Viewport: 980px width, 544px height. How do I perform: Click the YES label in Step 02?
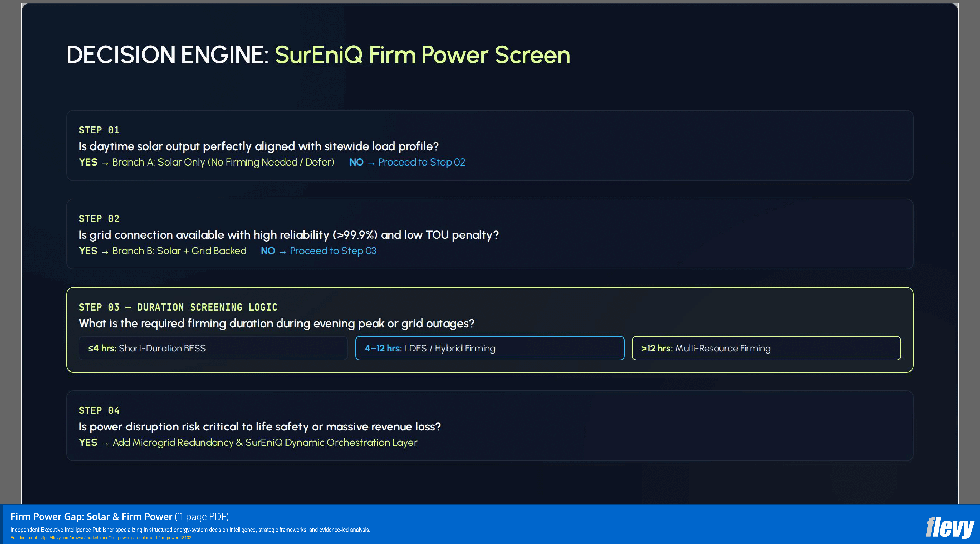point(88,251)
